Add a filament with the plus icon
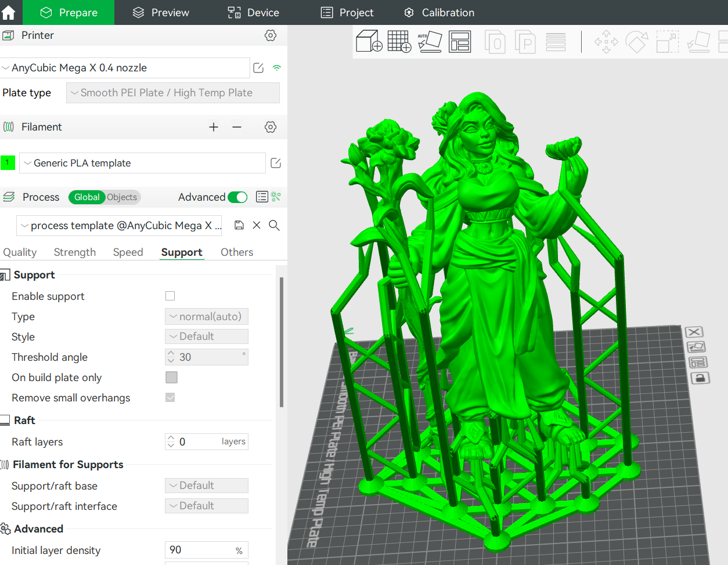The height and width of the screenshot is (565, 728). point(214,127)
